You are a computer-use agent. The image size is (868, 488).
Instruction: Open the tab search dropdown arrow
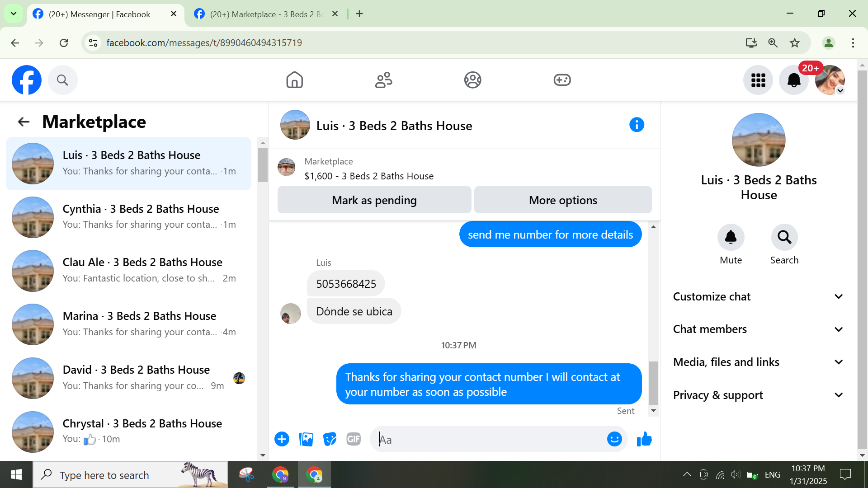pos(14,14)
